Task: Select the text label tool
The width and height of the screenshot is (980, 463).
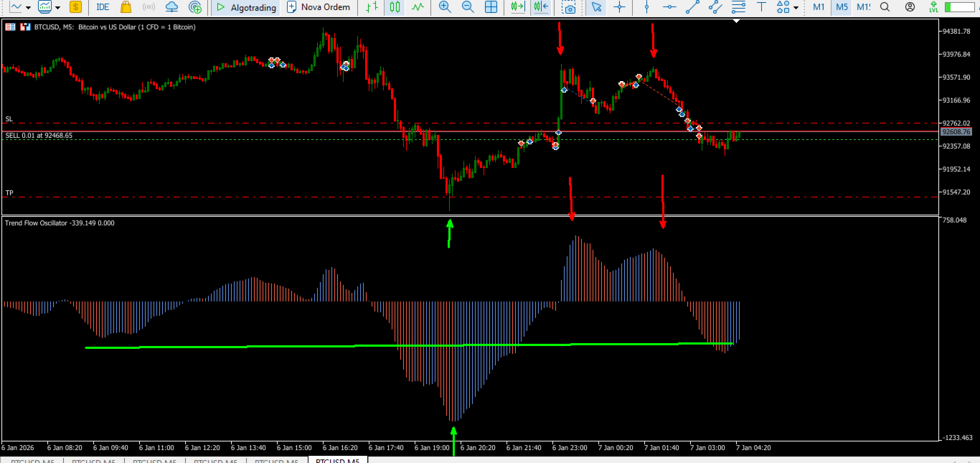Action: (x=761, y=7)
